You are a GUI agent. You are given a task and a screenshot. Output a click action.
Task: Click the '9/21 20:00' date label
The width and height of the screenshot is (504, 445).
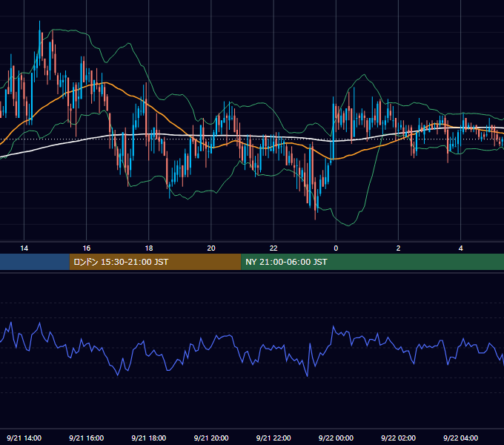point(211,438)
